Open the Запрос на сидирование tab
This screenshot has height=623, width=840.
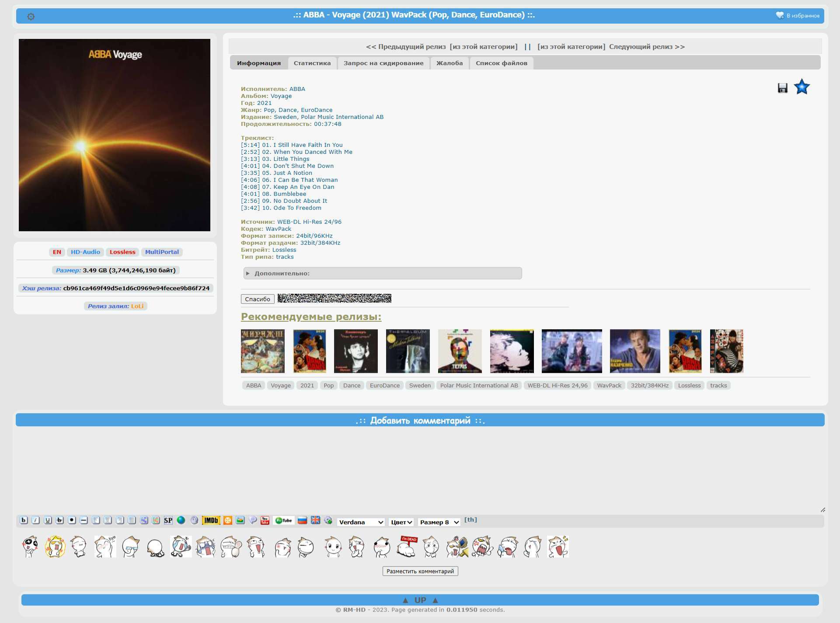(383, 63)
